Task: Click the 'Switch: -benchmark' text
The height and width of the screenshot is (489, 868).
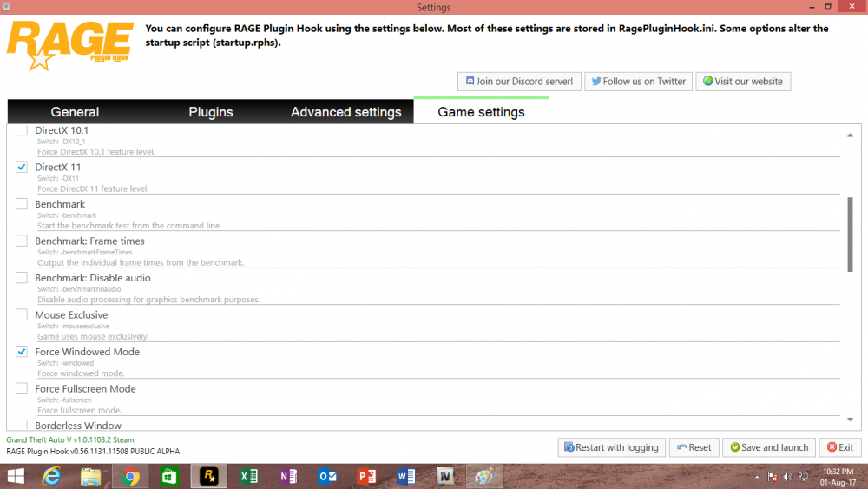Action: coord(67,215)
